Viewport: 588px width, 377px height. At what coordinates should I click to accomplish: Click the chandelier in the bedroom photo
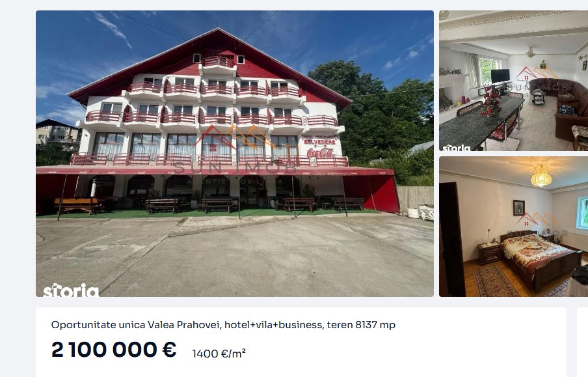coord(541,176)
